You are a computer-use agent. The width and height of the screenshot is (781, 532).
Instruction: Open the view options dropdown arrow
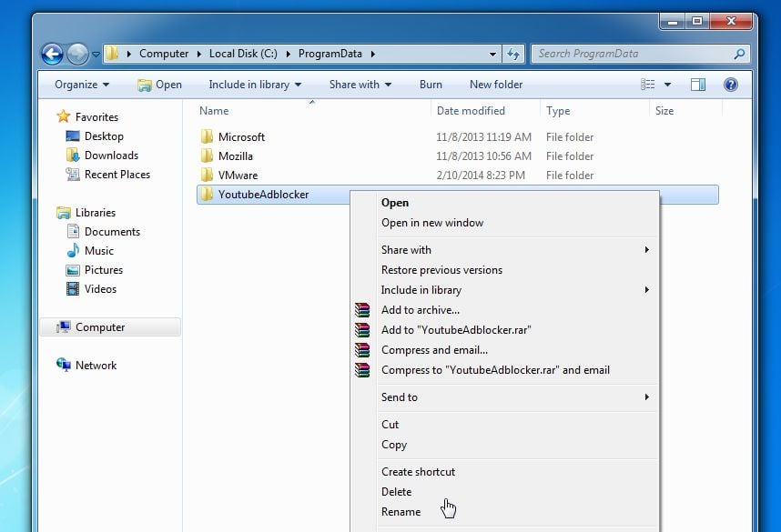667,85
